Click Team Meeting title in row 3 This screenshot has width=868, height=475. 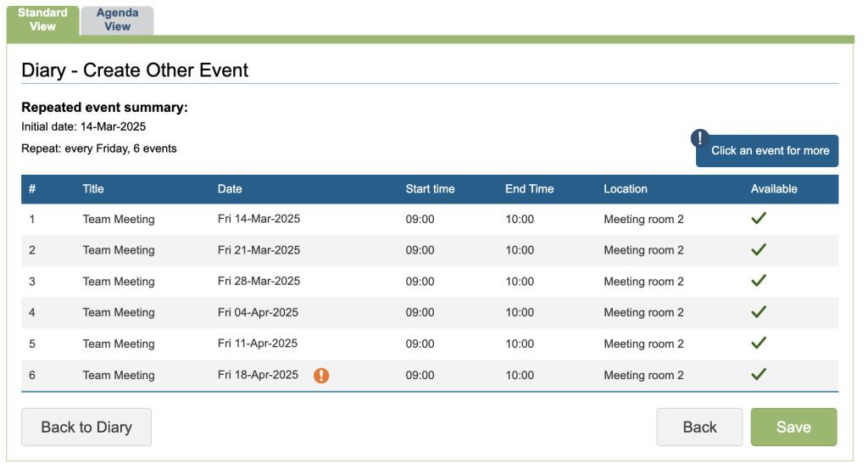[x=119, y=282]
